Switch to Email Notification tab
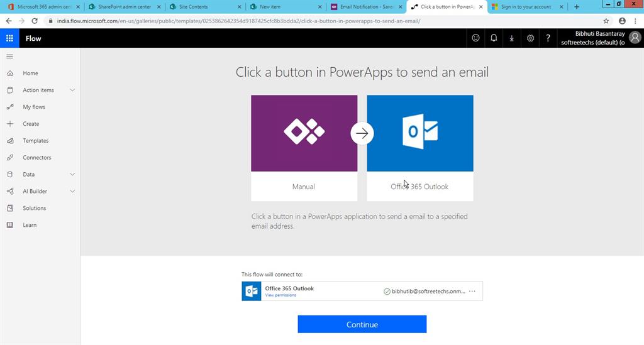 click(x=367, y=6)
